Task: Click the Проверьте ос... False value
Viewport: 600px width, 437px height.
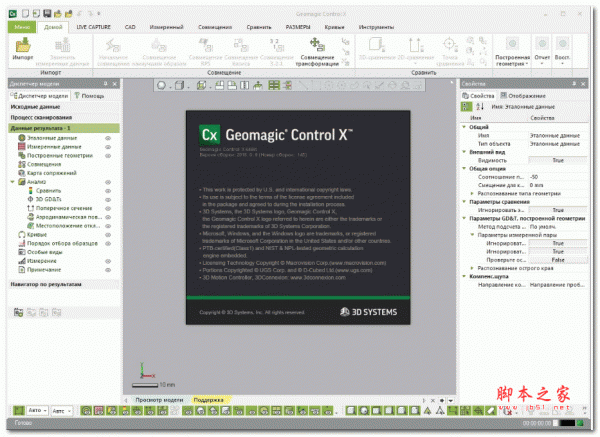Action: pyautogui.click(x=558, y=260)
